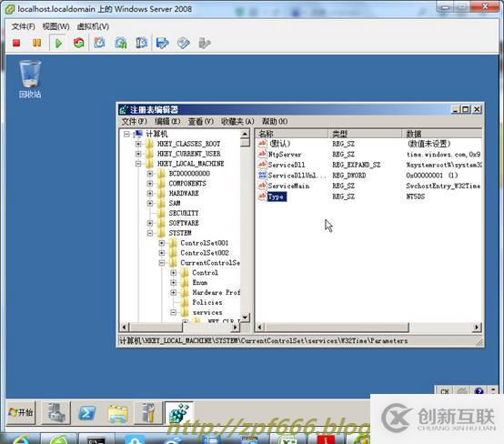Click tree pane scroll up arrow
The height and width of the screenshot is (444, 504).
tap(246, 134)
